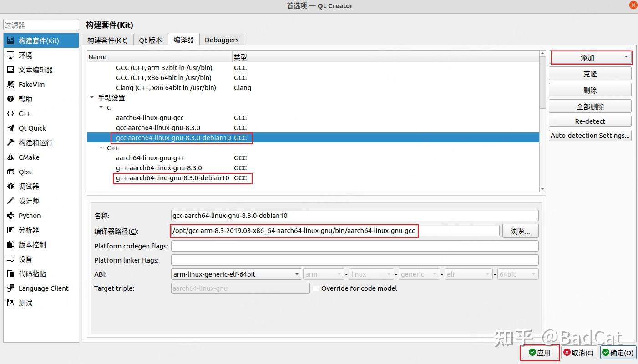The image size is (638, 364).
Task: Switch to the Debuggers tab
Action: [x=222, y=40]
